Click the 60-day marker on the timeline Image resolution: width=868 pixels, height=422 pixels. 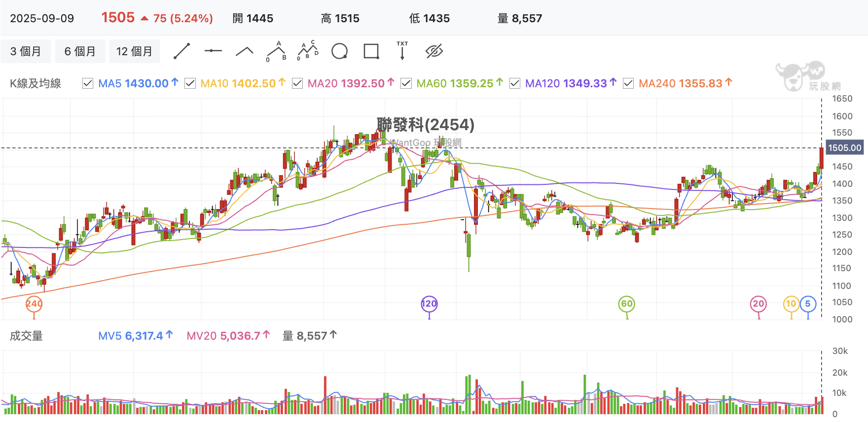627,304
